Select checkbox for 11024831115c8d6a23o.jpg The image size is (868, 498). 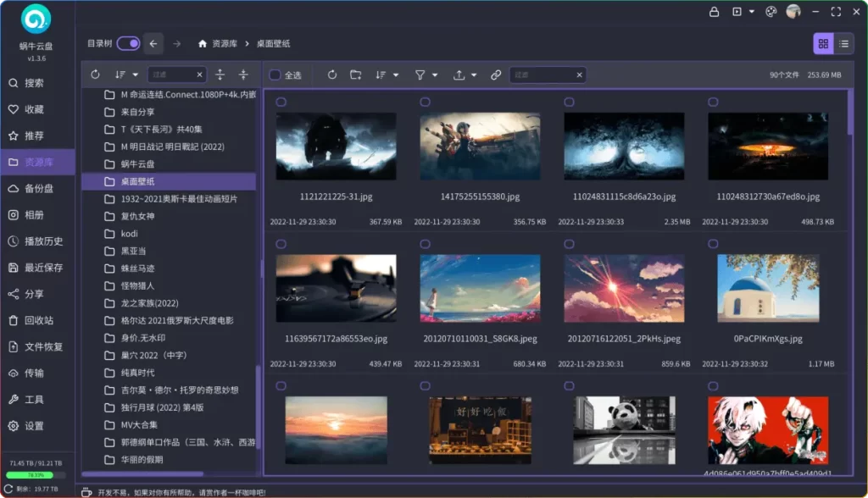tap(569, 102)
